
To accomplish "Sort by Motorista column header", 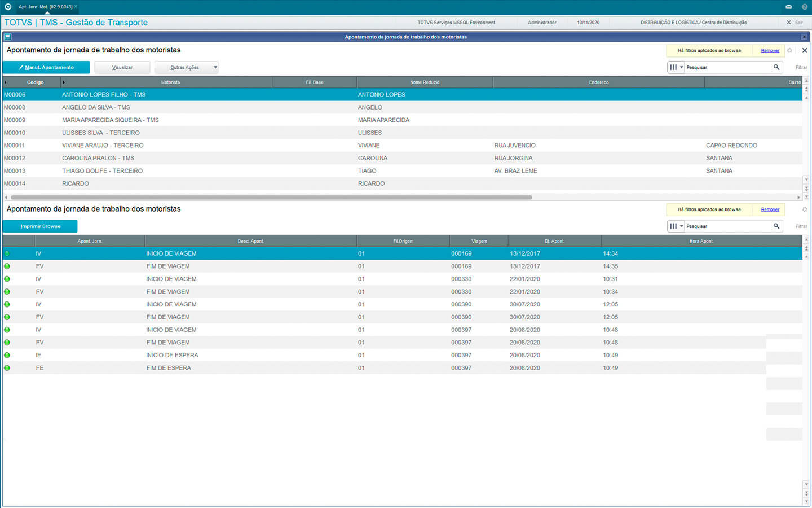I will pos(170,82).
